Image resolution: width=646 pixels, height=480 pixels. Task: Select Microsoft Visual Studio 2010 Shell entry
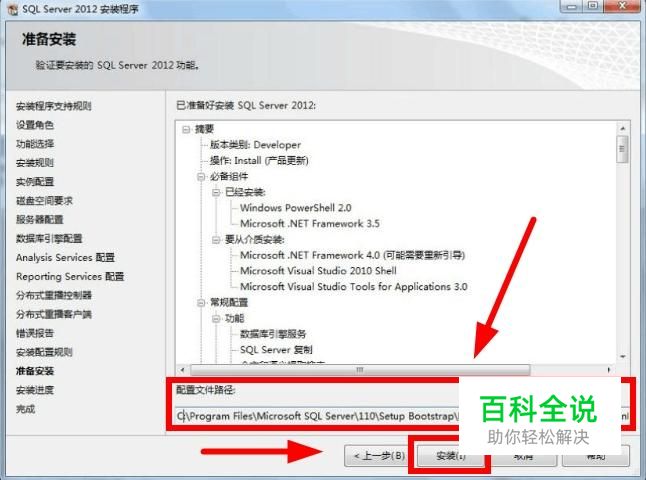click(x=318, y=271)
